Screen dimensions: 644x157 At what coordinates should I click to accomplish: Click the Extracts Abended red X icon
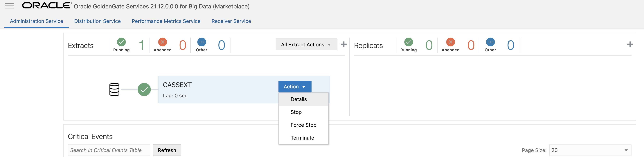tap(162, 42)
